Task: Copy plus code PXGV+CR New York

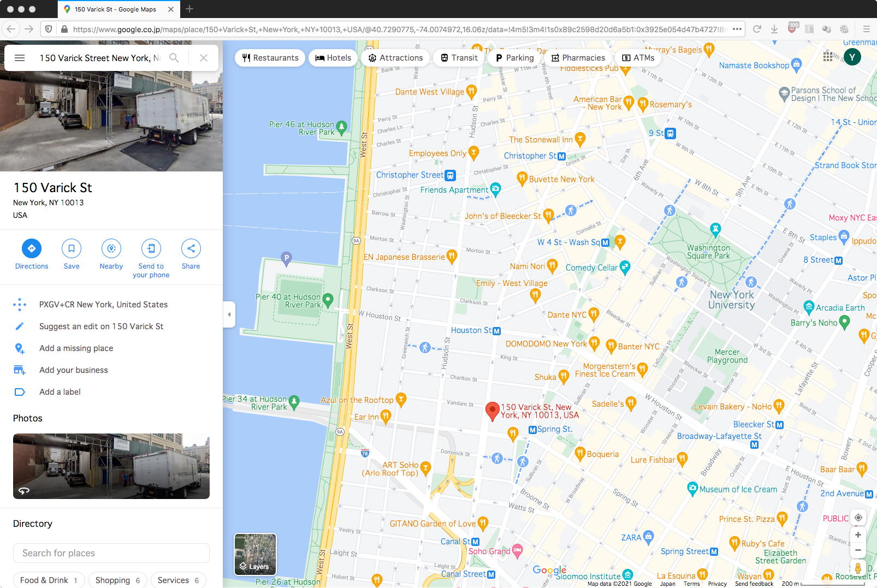Action: tap(111, 305)
